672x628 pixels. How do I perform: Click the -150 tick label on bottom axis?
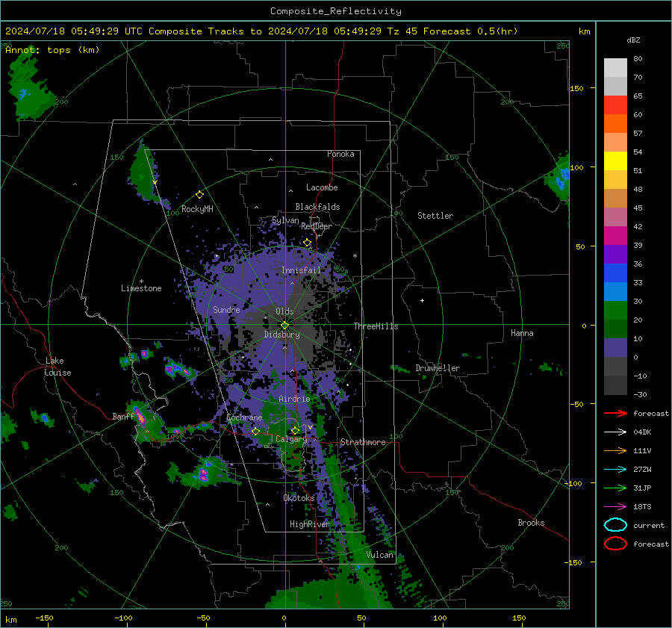coord(44,618)
